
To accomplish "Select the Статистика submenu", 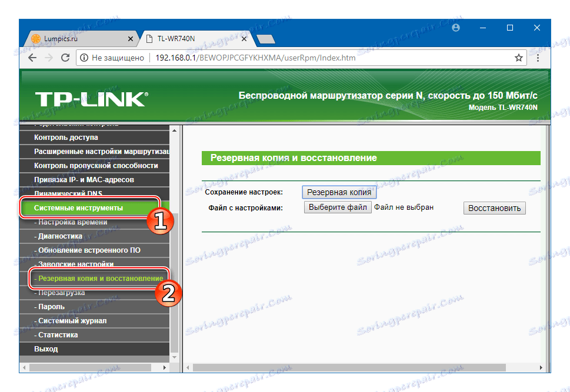I will click(94, 335).
